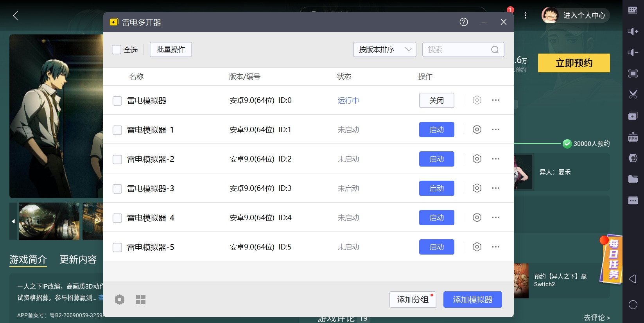Open settings gear for 雷电模拟器-1
This screenshot has width=644, height=323.
pyautogui.click(x=477, y=129)
